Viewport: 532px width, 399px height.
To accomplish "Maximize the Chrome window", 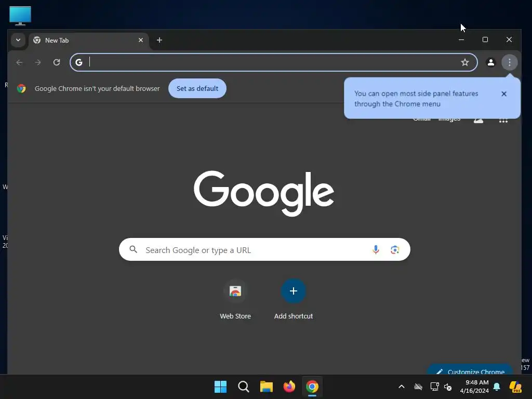I will point(485,39).
